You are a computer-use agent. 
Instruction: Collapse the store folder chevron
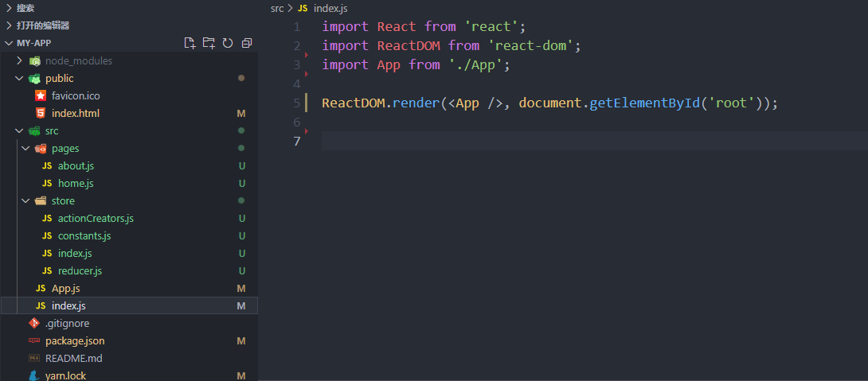tap(25, 200)
